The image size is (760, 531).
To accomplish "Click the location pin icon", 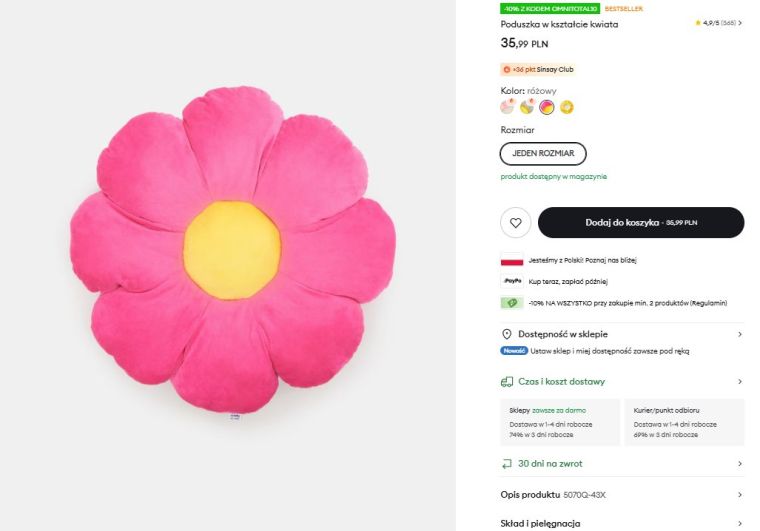I will 507,334.
